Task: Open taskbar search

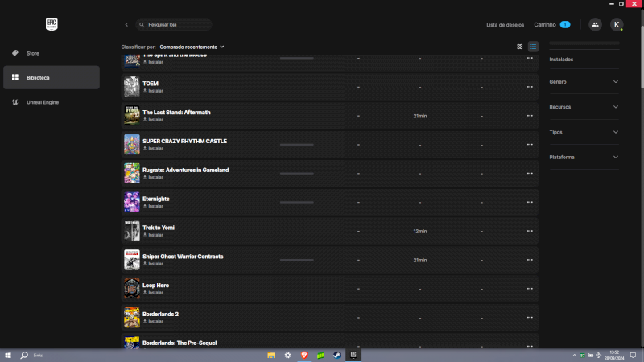Action: [24, 356]
